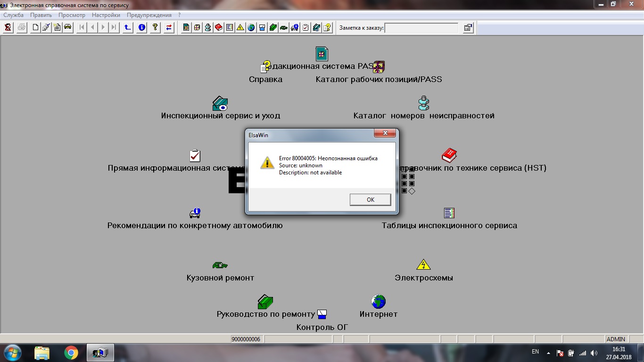
Task: Click the Справка help document icon
Action: coord(266,67)
